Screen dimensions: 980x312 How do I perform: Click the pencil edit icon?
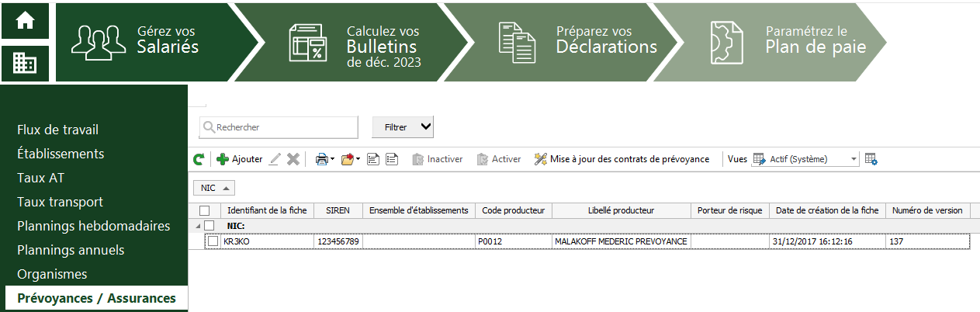point(275,159)
